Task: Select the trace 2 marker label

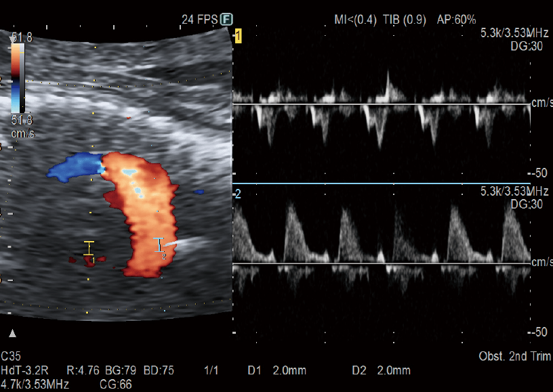Action: click(237, 195)
